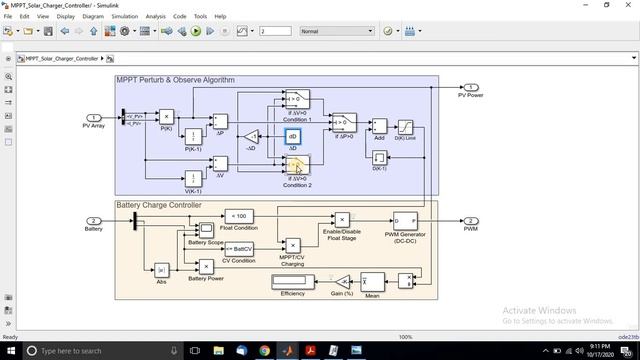640x360 pixels.
Task: Go Up to Parent with the up arrow
Action: pyautogui.click(x=93, y=31)
